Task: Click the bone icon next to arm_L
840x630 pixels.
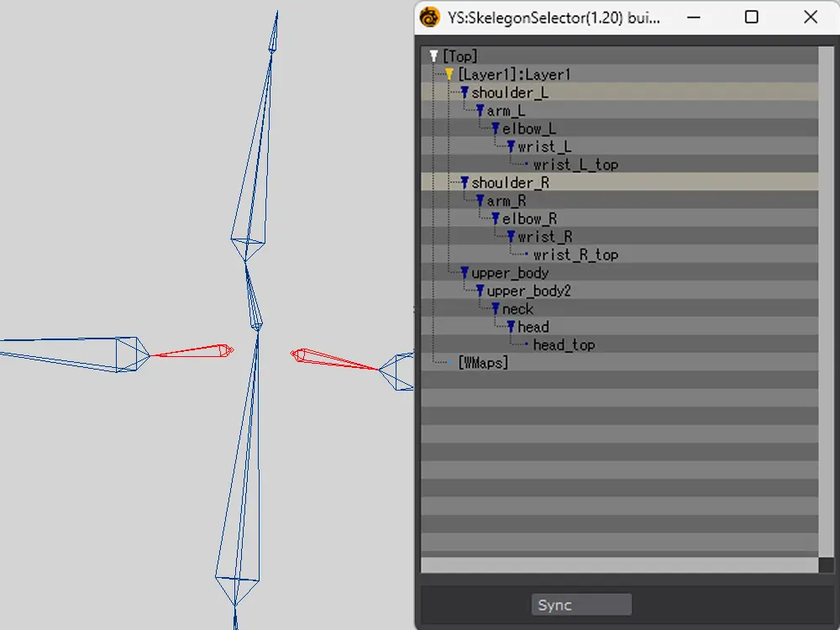Action: [480, 111]
